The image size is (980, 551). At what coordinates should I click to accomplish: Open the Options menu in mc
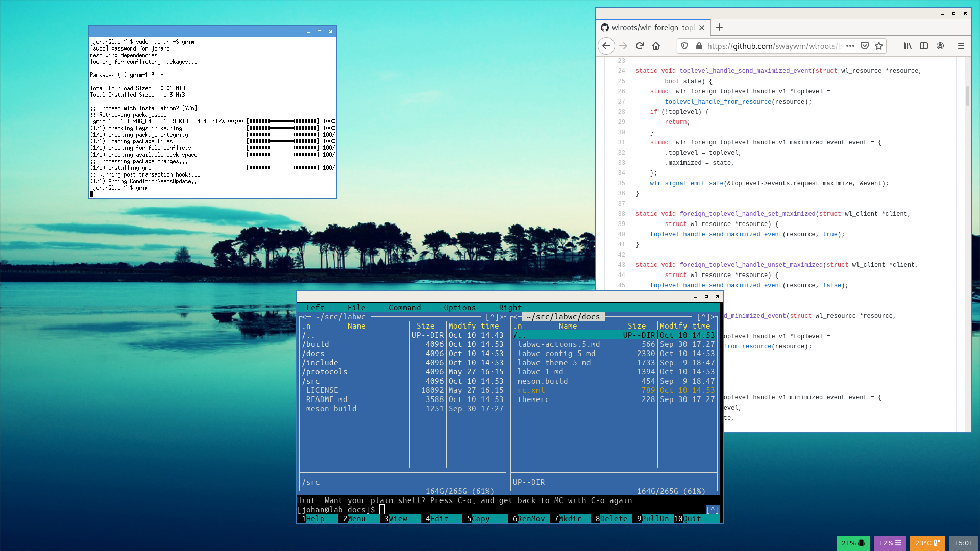coord(459,307)
